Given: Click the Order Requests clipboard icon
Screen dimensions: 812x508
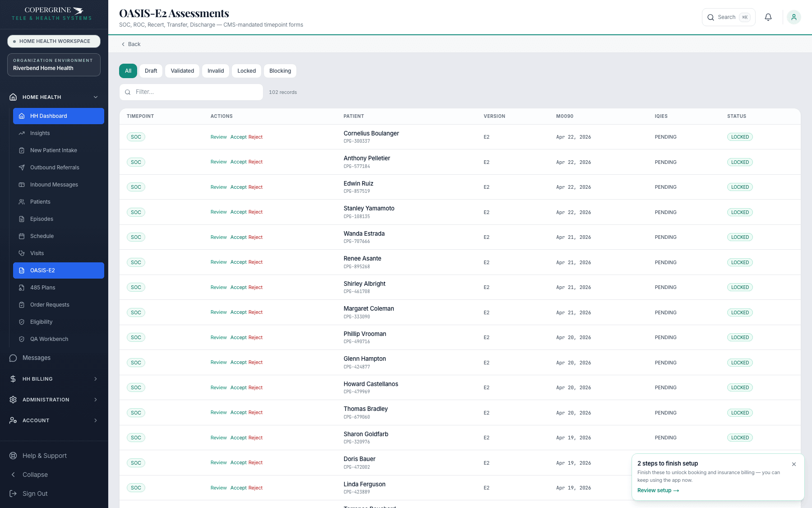Looking at the screenshot, I should tap(22, 305).
